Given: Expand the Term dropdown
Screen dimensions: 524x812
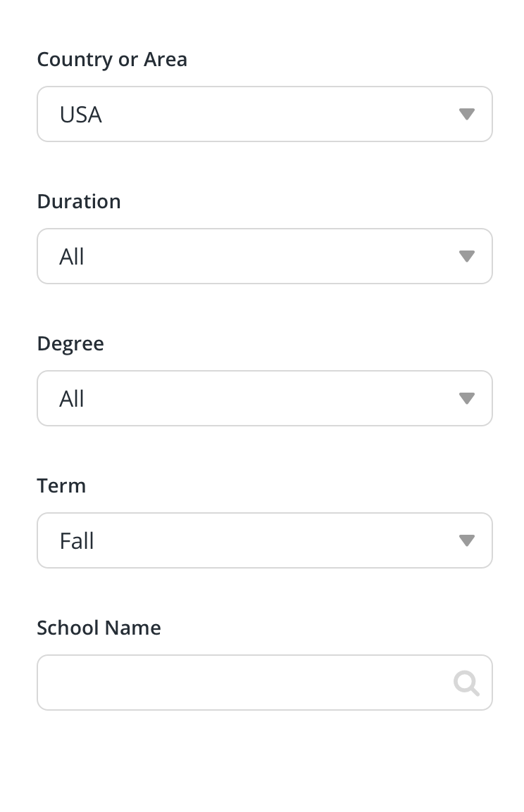Looking at the screenshot, I should point(264,540).
